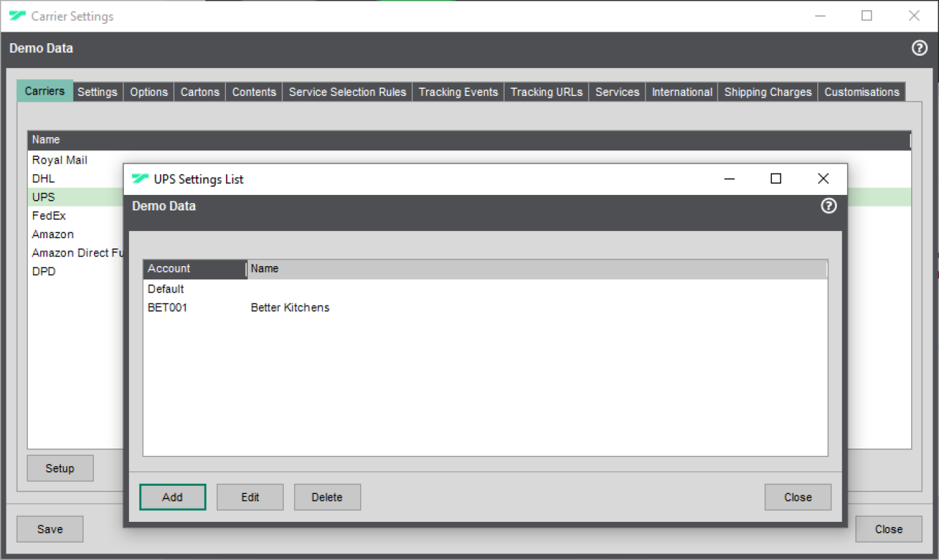Viewport: 939px width, 560px height.
Task: Select FedEx in the carriers list
Action: click(x=49, y=215)
